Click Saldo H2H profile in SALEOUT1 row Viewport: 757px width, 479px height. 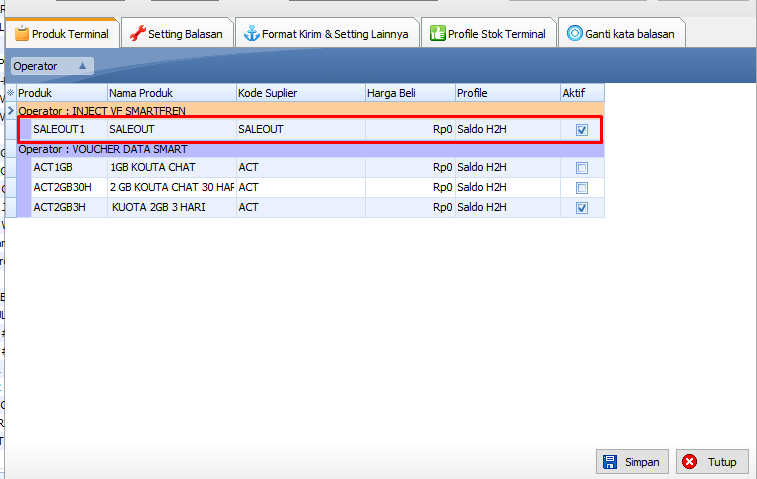tap(508, 129)
